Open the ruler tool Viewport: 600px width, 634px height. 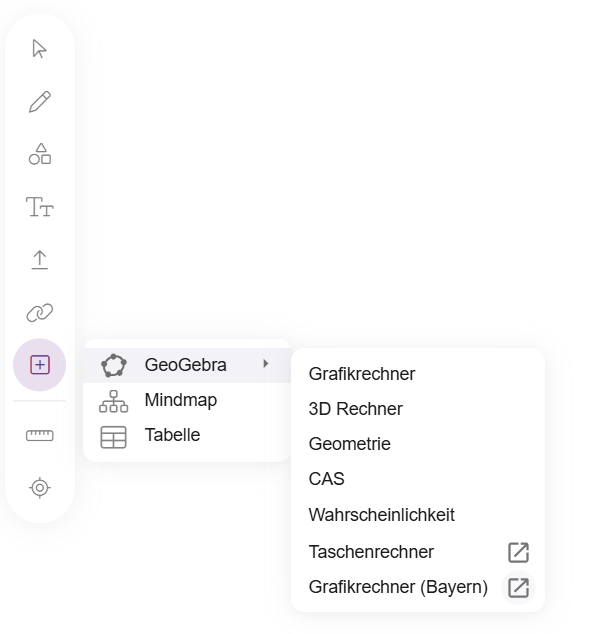(x=39, y=435)
